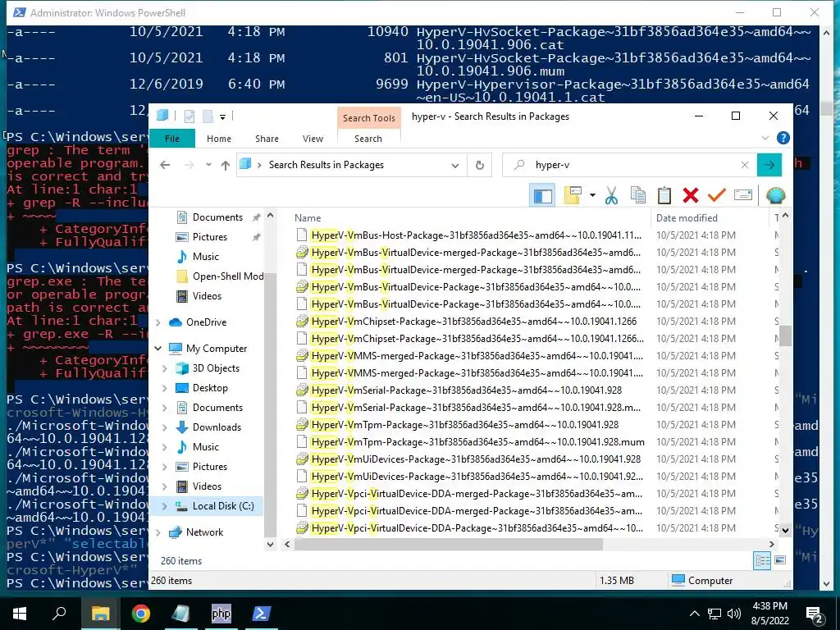
Task: Click New Folder icon in quick access toolbar
Action: click(x=208, y=116)
